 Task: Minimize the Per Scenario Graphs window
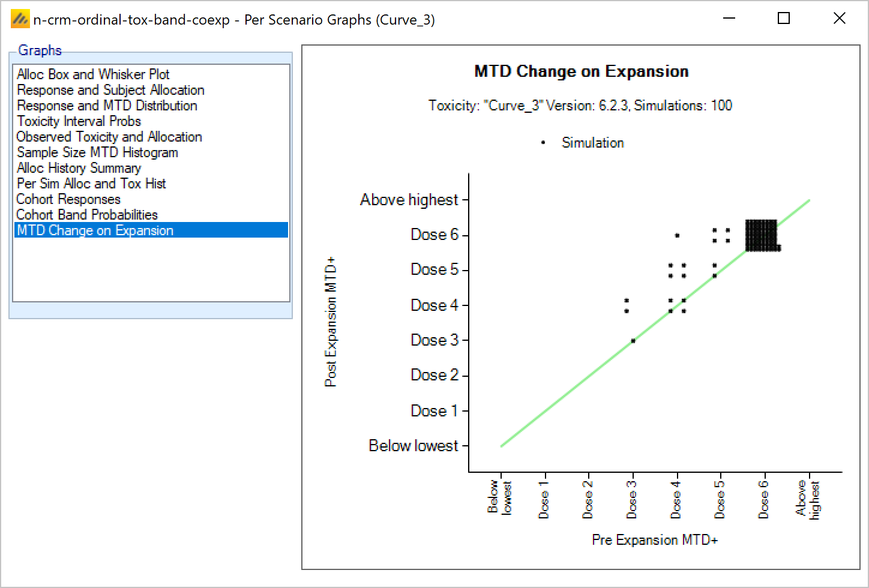coord(729,19)
